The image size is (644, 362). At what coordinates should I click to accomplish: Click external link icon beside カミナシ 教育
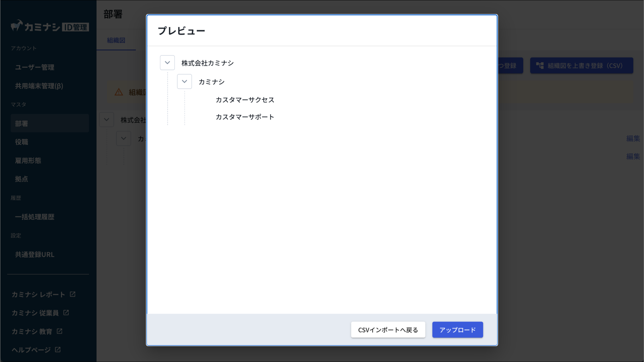pos(59,331)
